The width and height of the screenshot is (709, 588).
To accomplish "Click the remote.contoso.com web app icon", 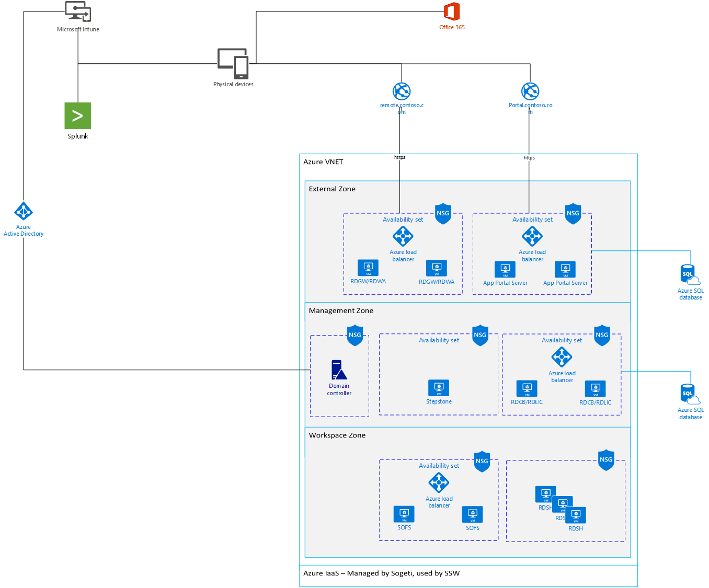I will (x=402, y=91).
